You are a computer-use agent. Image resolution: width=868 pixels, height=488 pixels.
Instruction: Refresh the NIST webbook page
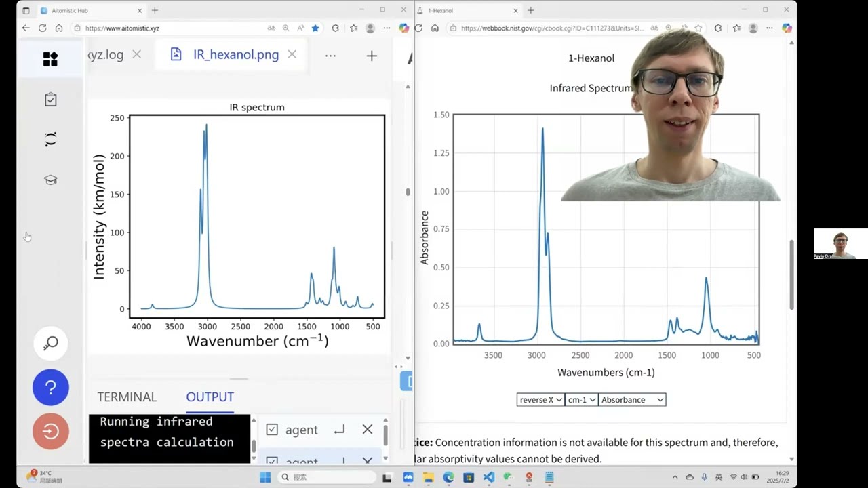(x=418, y=28)
